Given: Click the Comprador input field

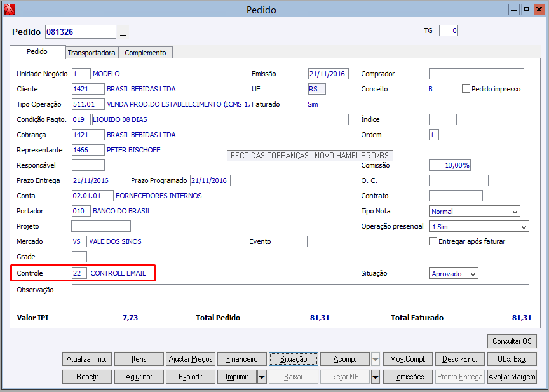Looking at the screenshot, I should 476,74.
